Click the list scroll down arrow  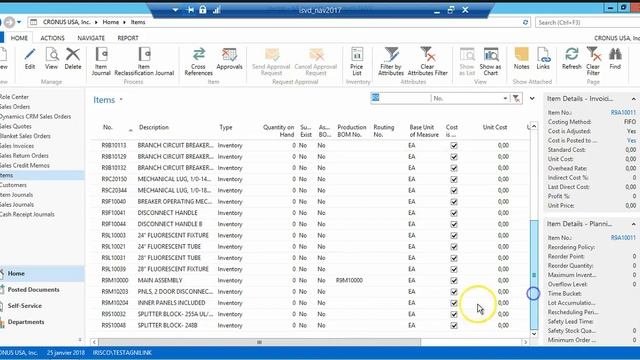coord(534,334)
